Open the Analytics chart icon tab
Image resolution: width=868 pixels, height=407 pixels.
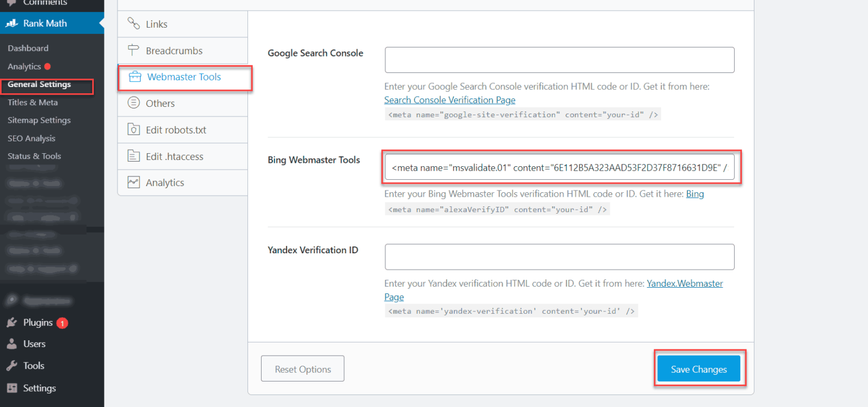[x=132, y=182]
